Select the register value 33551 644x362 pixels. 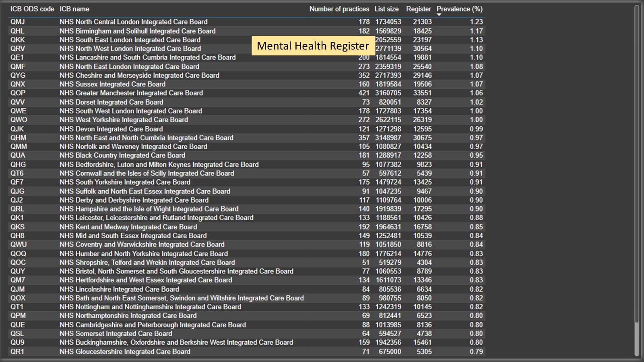click(x=422, y=93)
